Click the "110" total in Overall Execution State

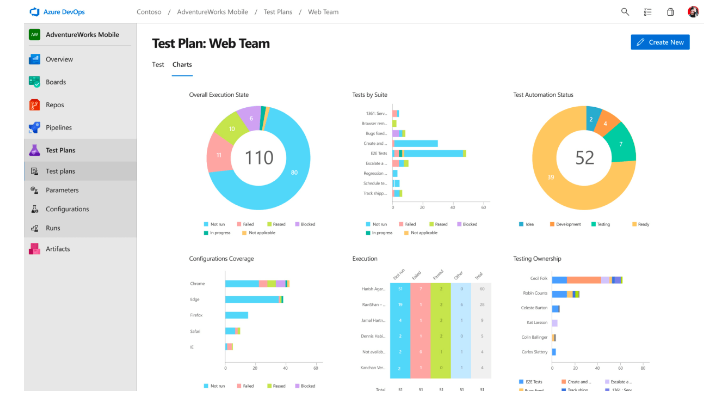coord(259,158)
